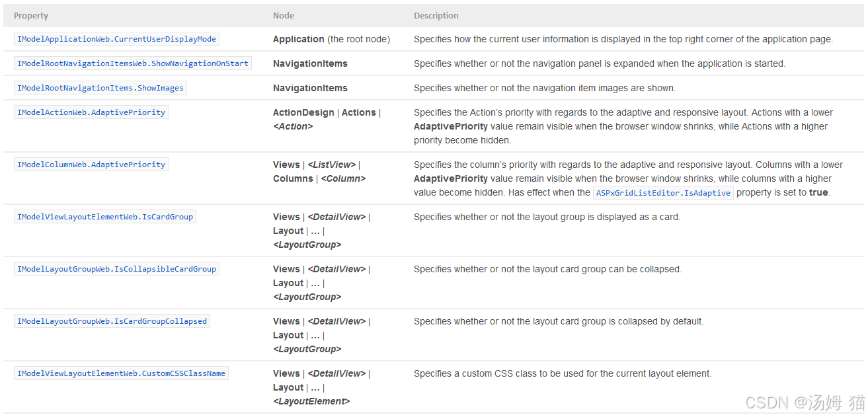The image size is (868, 417).
Task: Open IModelLayoutGroupWeb.IsCollapsibleCardGroup link
Action: [x=116, y=269]
